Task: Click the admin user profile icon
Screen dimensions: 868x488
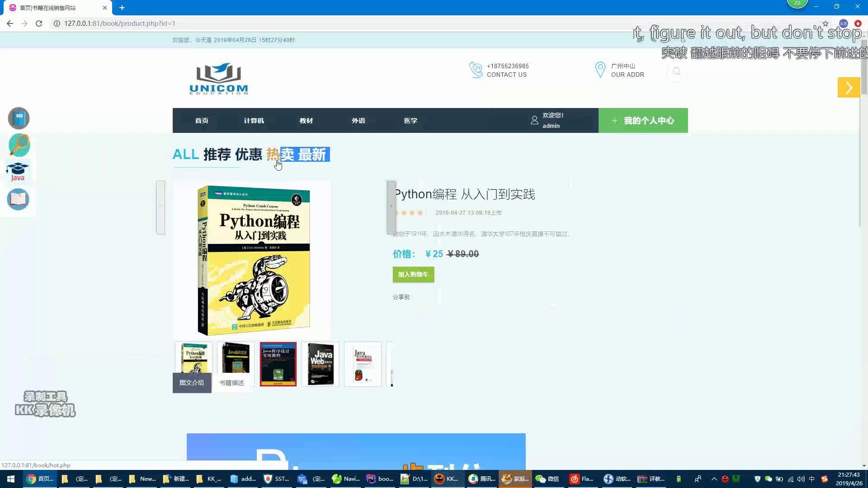Action: (x=534, y=120)
